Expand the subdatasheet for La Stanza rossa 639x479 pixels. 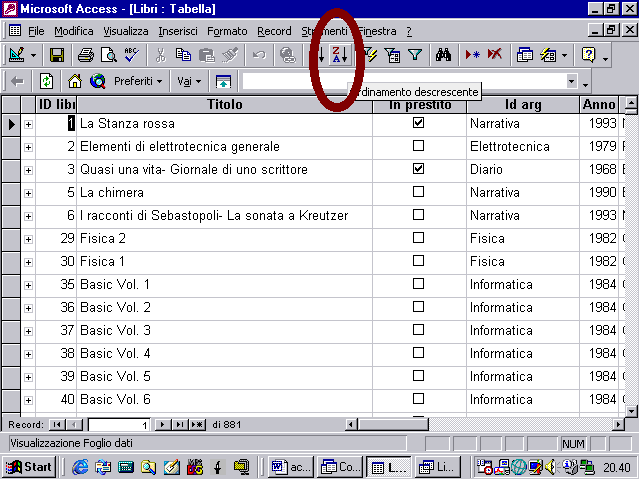[x=28, y=124]
